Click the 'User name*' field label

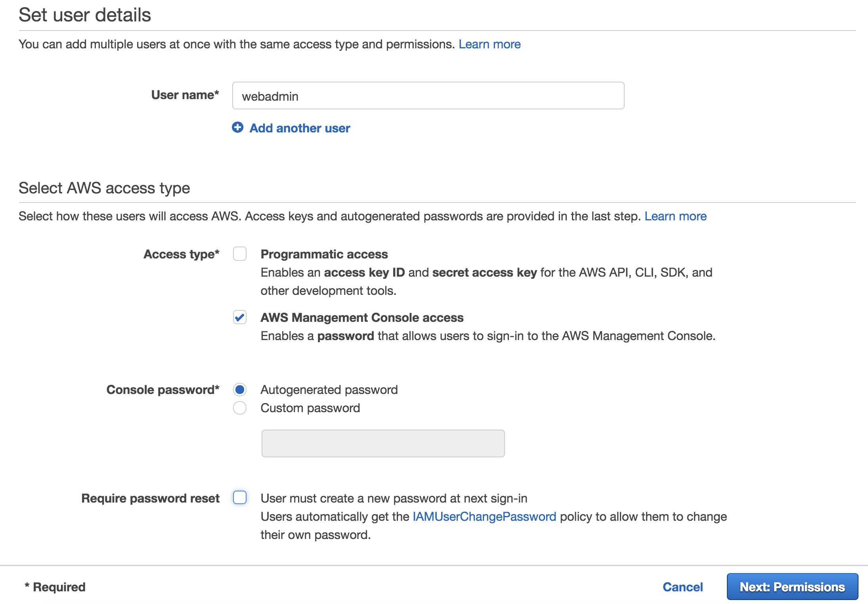point(185,95)
